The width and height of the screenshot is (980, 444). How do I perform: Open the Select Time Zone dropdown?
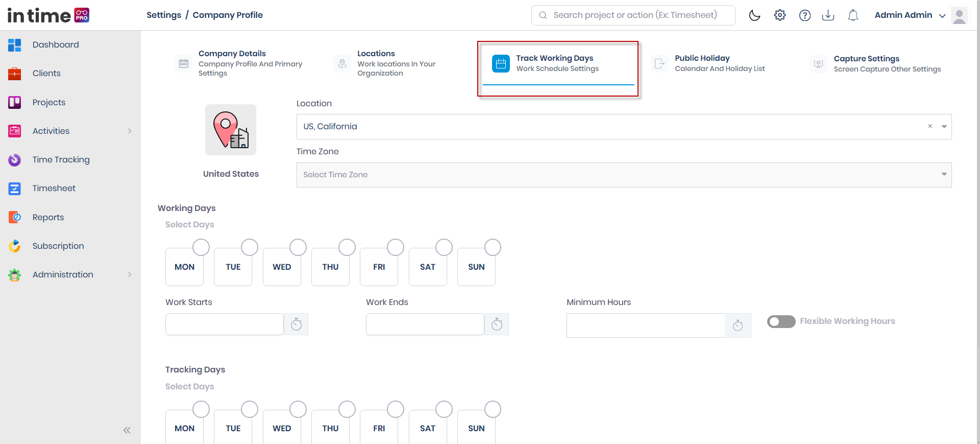(624, 175)
